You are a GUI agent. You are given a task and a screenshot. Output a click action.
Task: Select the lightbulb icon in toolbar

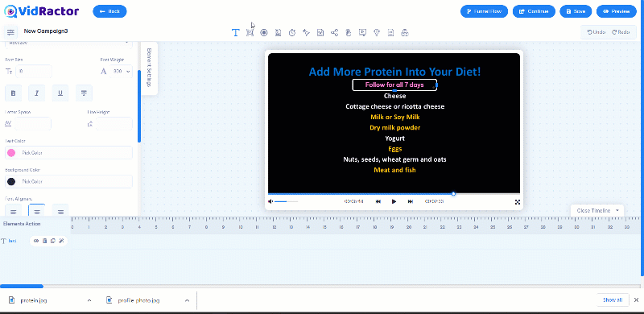point(377,33)
